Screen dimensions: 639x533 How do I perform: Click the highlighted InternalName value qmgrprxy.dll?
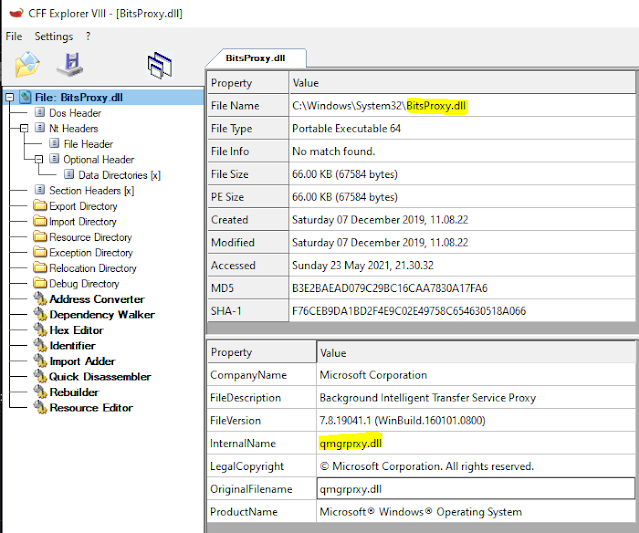tap(351, 443)
